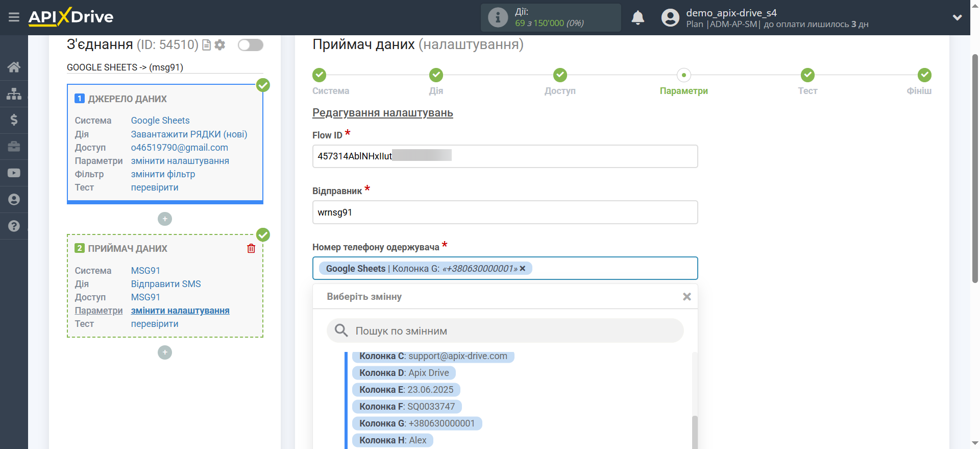Screen dimensions: 980x449
Task: Click source змінити налаштування link
Action: [x=180, y=161]
